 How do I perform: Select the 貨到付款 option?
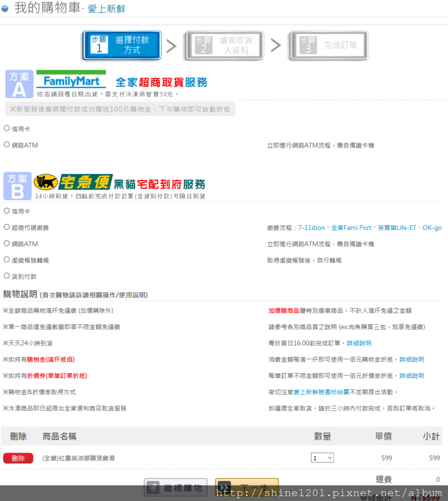[7, 275]
